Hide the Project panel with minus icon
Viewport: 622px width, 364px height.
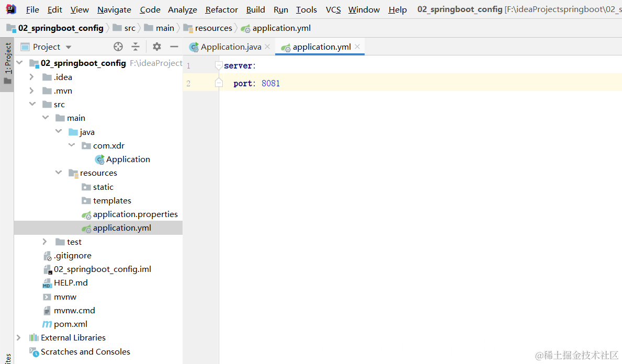[x=174, y=47]
